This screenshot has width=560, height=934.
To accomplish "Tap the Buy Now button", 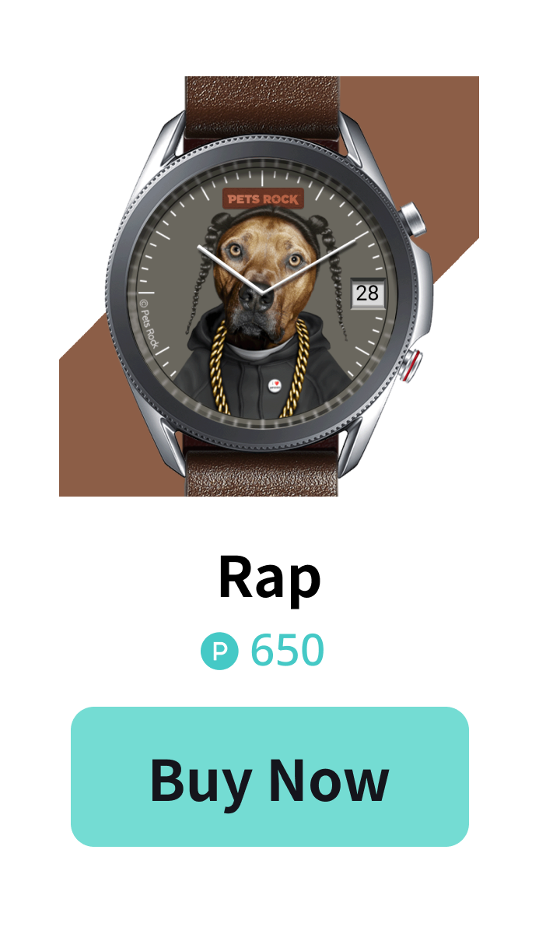I will [x=269, y=776].
